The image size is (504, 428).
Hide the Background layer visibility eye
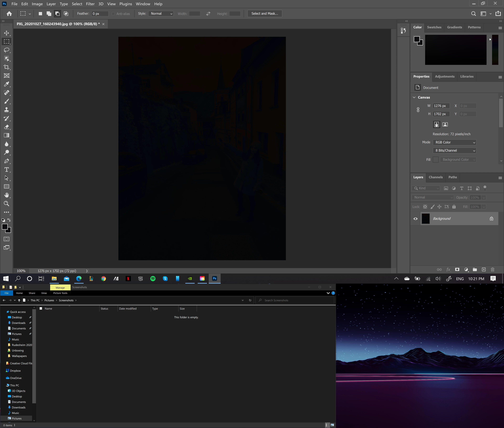(416, 219)
